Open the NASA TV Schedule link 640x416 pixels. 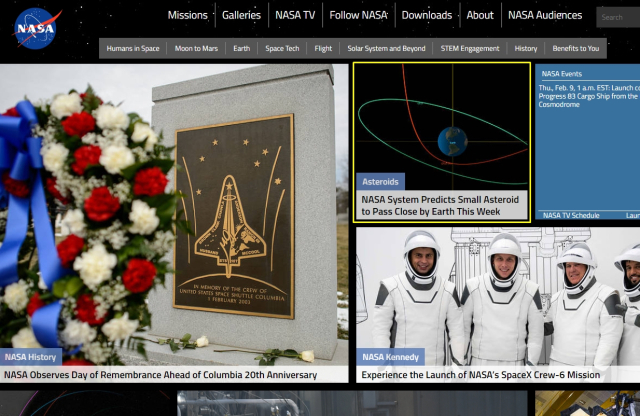(x=571, y=215)
